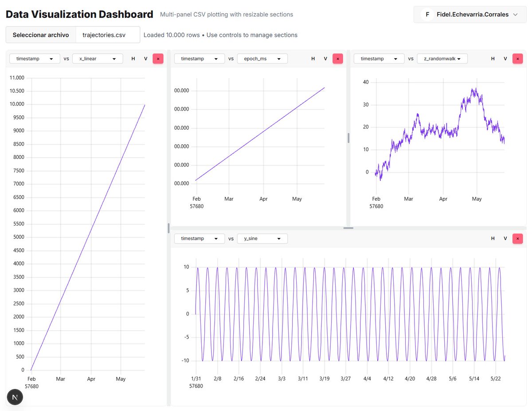
Task: Click V in the y_sine panel
Action: [x=505, y=238]
